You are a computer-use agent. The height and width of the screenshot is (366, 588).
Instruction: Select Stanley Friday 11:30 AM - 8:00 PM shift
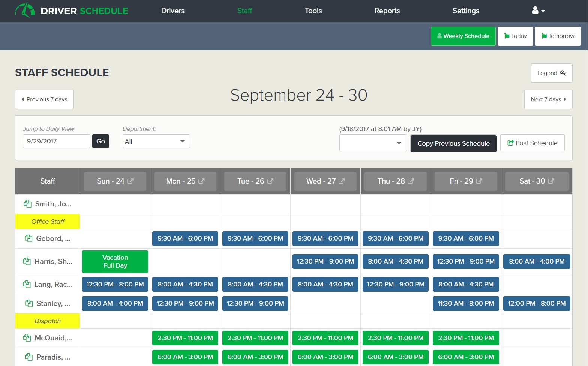[x=466, y=303]
